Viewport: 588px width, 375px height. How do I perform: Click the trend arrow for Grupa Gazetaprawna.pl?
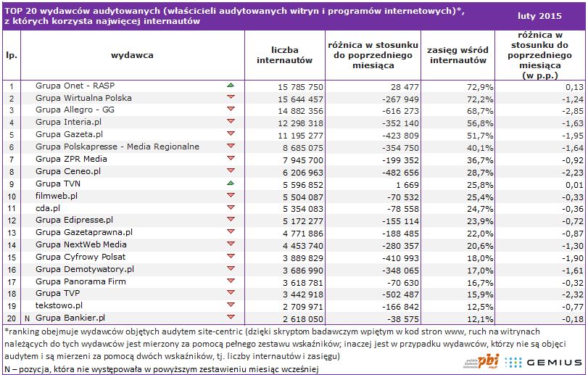point(231,232)
